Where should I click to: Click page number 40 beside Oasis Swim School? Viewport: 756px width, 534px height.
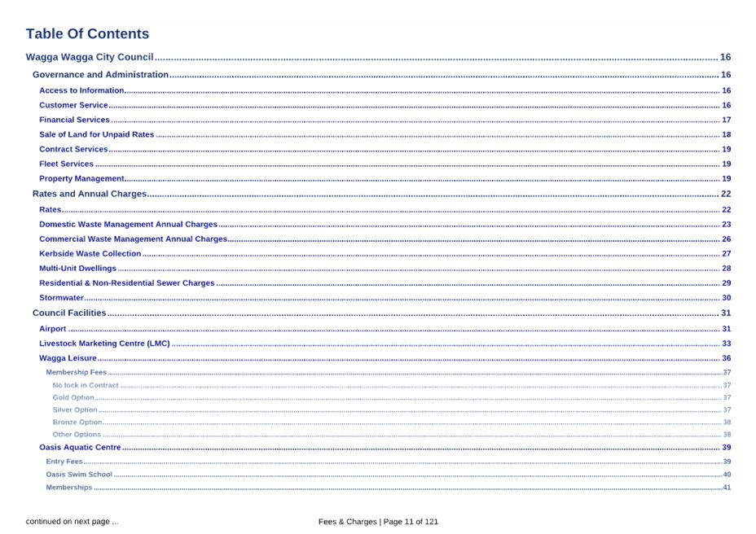[727, 475]
